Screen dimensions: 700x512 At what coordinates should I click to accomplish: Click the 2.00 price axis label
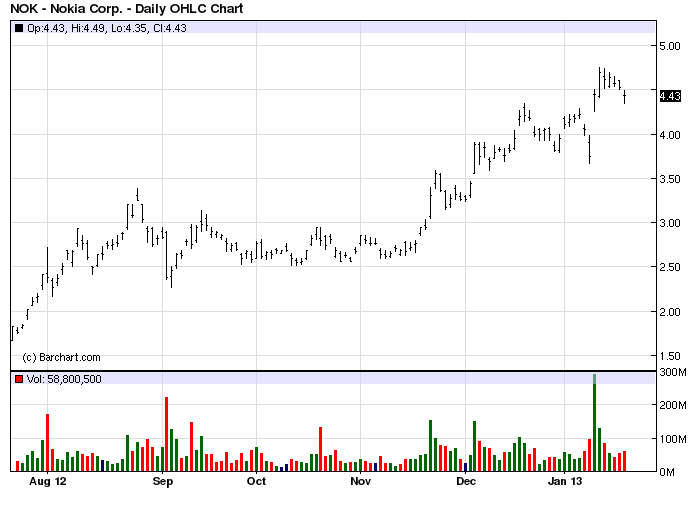point(670,312)
